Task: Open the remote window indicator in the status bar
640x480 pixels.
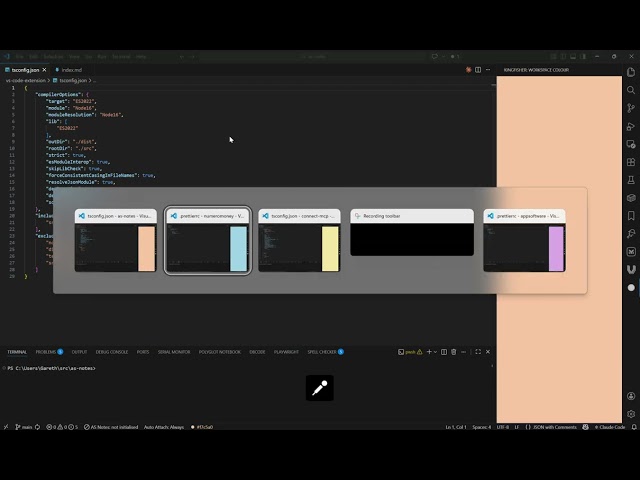Action: coord(6,427)
